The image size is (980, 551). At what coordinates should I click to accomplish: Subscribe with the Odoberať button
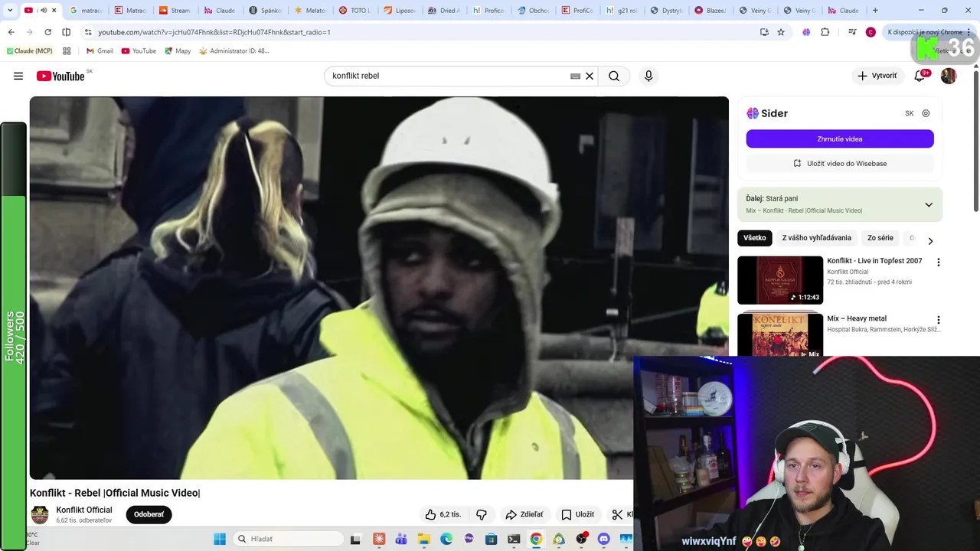(149, 514)
